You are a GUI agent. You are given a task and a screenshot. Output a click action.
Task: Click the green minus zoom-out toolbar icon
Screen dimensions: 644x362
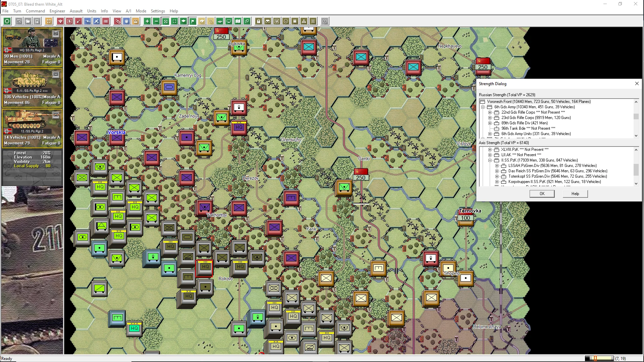click(x=156, y=21)
